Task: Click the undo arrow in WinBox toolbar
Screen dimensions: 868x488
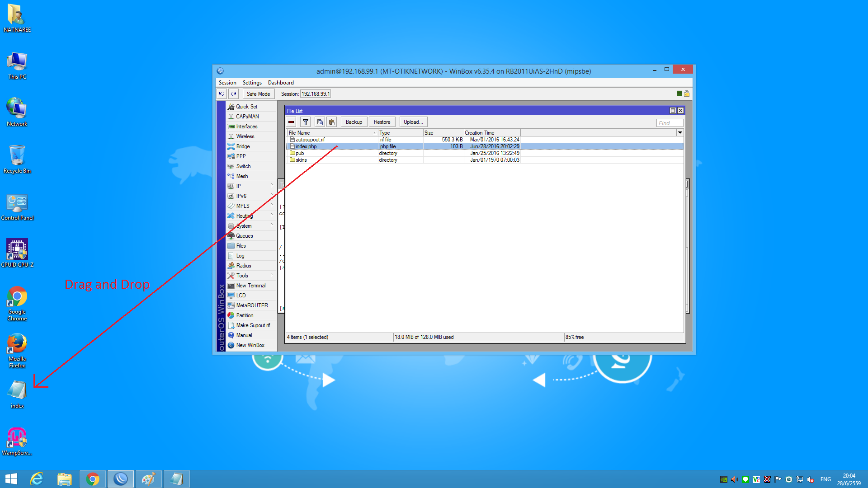Action: tap(222, 94)
